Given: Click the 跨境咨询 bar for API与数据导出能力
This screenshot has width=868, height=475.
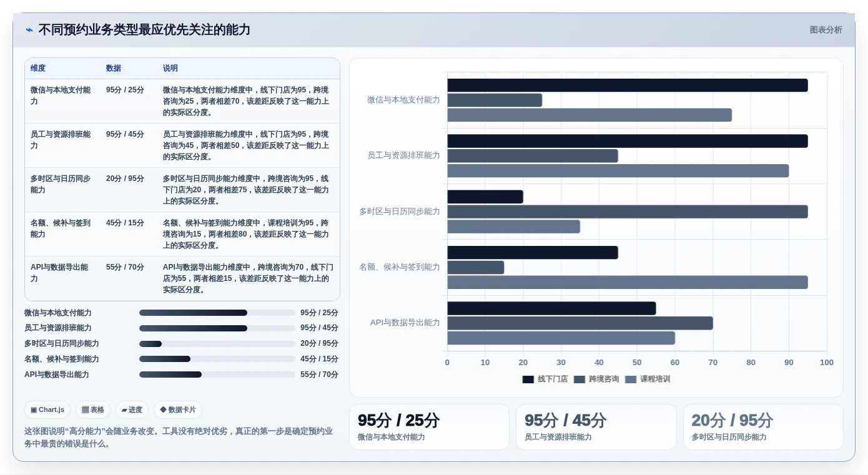Looking at the screenshot, I should [x=580, y=323].
